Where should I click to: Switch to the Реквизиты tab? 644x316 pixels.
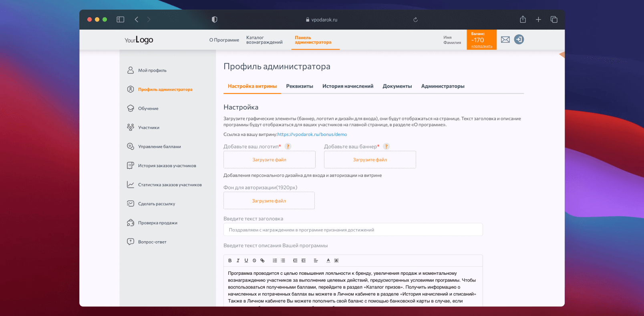coord(300,86)
